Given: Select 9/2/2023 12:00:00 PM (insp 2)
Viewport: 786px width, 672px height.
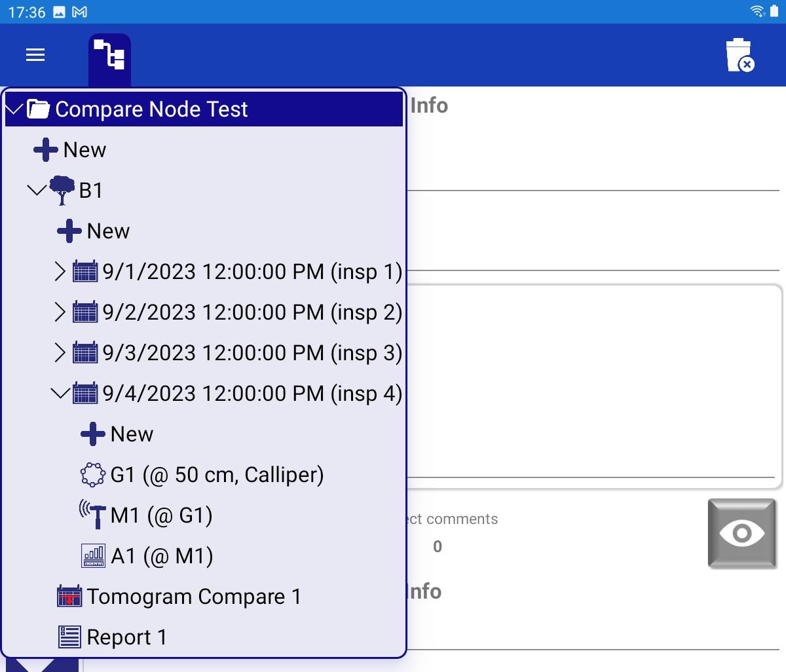Looking at the screenshot, I should pyautogui.click(x=252, y=312).
